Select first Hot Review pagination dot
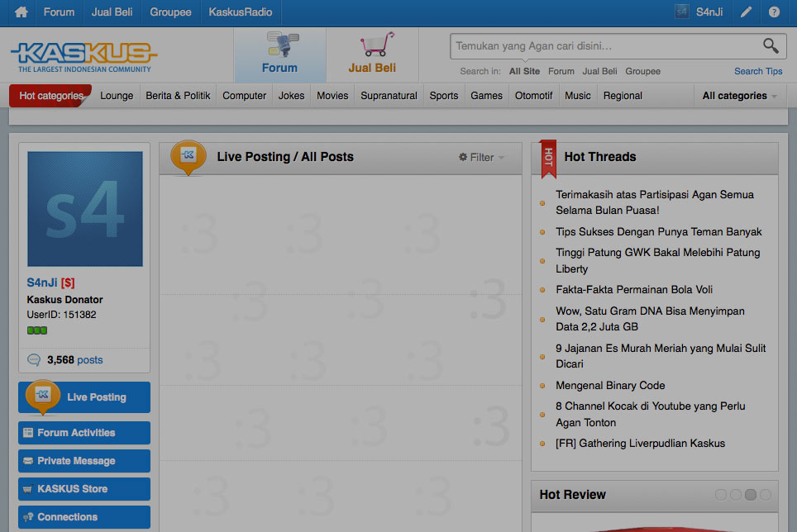Viewport: 797px width, 532px height. (720, 495)
